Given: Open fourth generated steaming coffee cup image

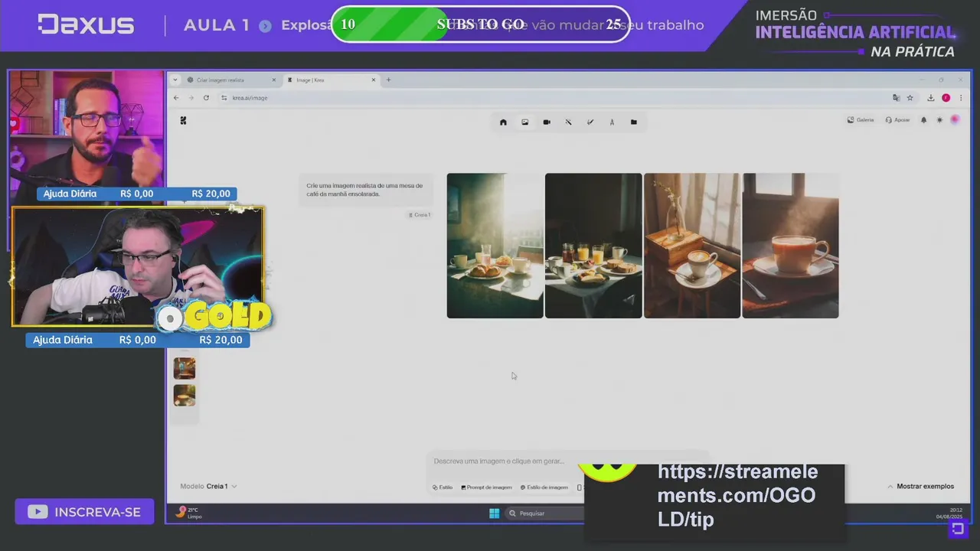Looking at the screenshot, I should pyautogui.click(x=790, y=246).
